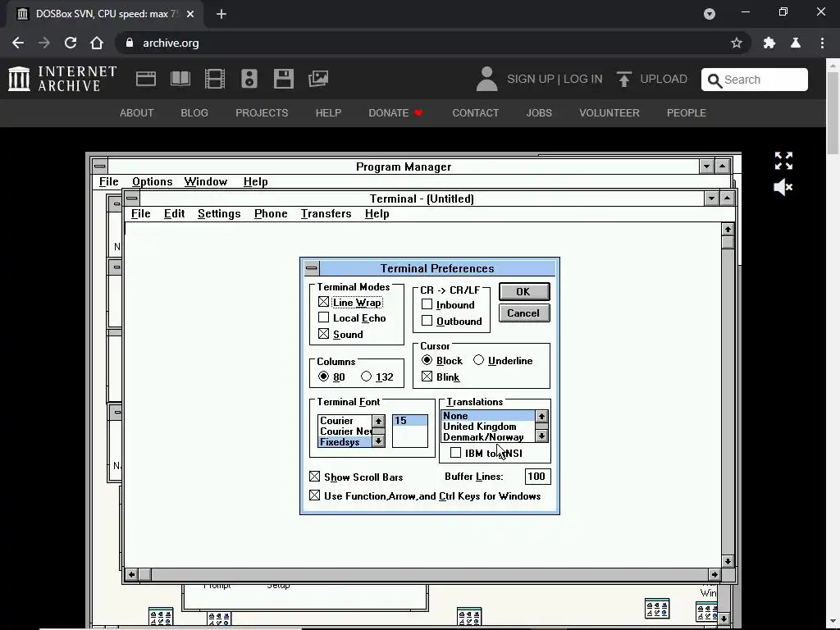
Task: Select Underline cursor radio button
Action: point(478,360)
